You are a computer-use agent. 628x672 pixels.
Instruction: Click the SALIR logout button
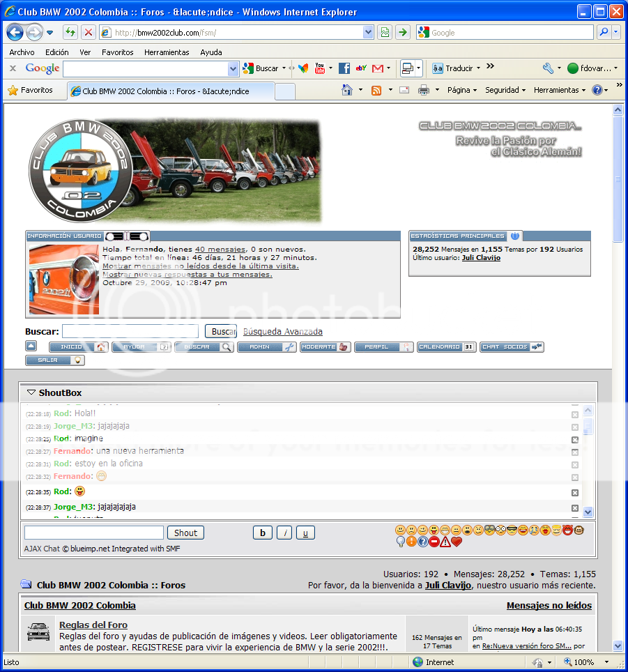pos(54,360)
